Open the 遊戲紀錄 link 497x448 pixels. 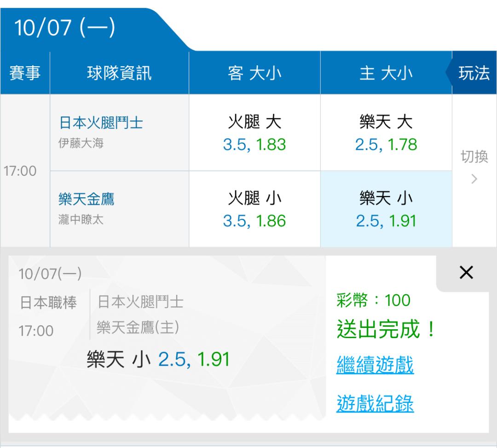(x=375, y=404)
